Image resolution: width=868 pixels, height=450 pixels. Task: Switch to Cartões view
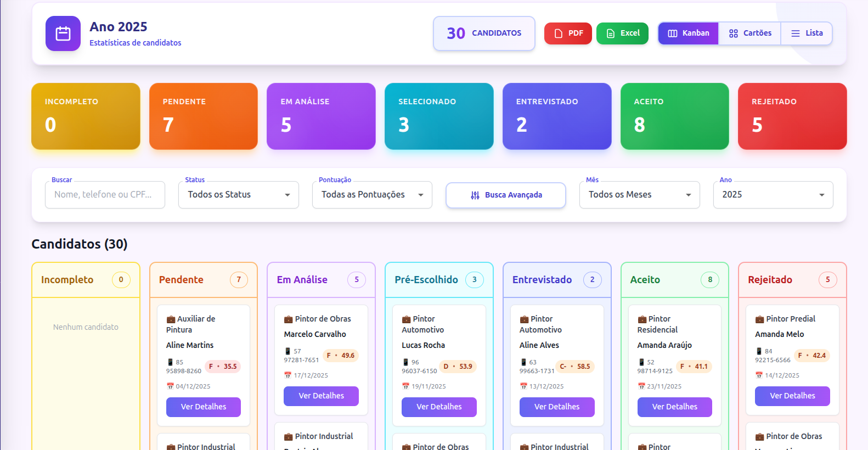749,33
